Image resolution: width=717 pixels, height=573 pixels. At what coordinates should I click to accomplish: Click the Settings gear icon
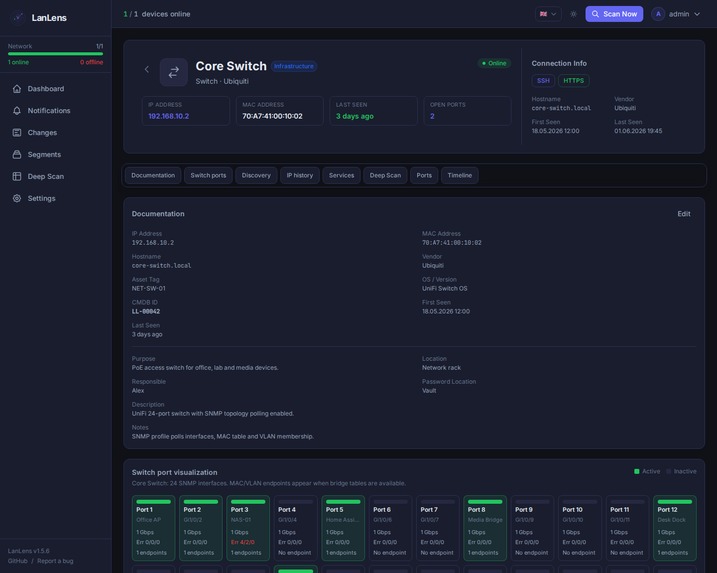click(17, 198)
